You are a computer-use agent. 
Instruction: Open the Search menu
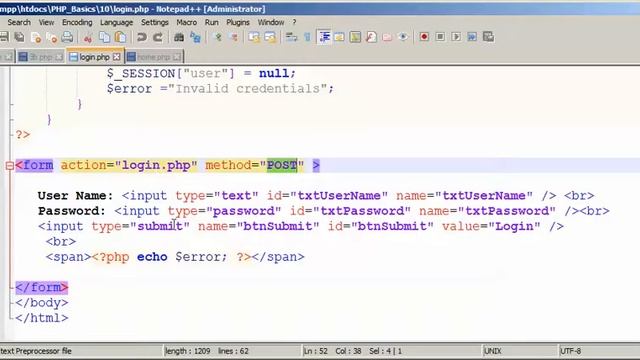click(x=19, y=22)
